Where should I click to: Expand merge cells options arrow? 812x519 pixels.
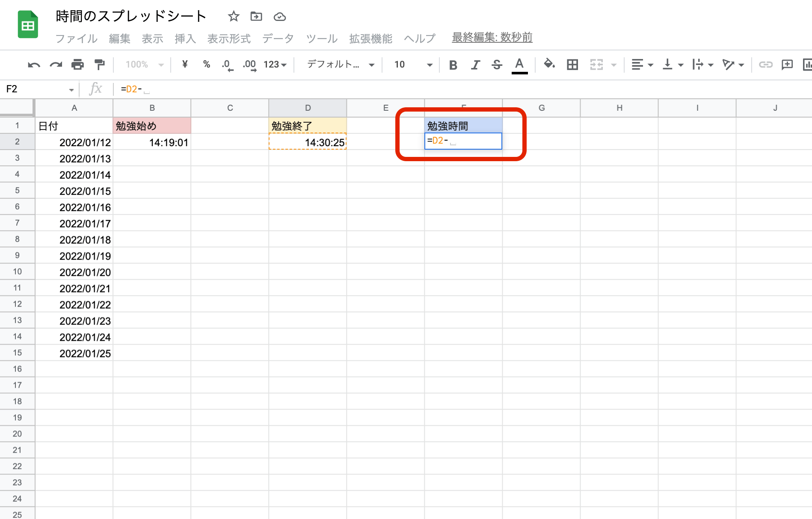coord(613,65)
